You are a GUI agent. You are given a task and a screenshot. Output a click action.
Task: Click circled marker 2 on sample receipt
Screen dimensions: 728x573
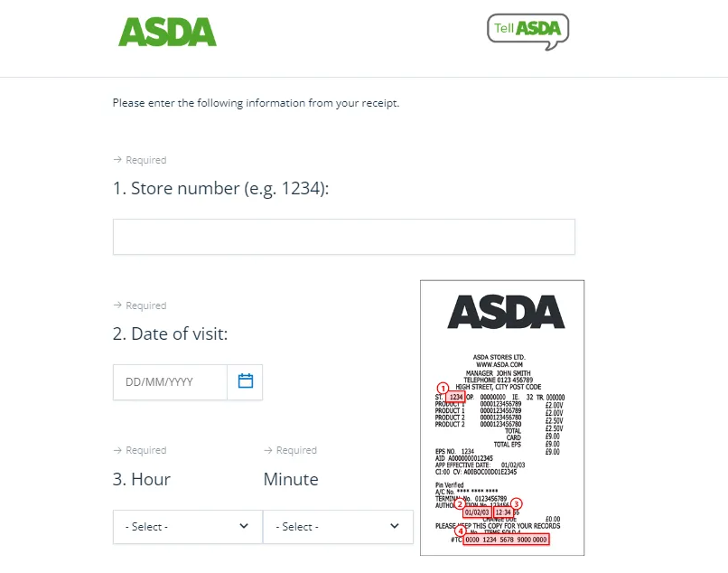pyautogui.click(x=459, y=504)
